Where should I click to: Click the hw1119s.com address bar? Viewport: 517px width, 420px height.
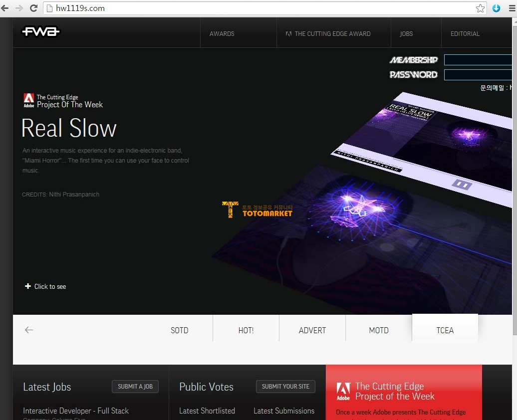(260, 8)
